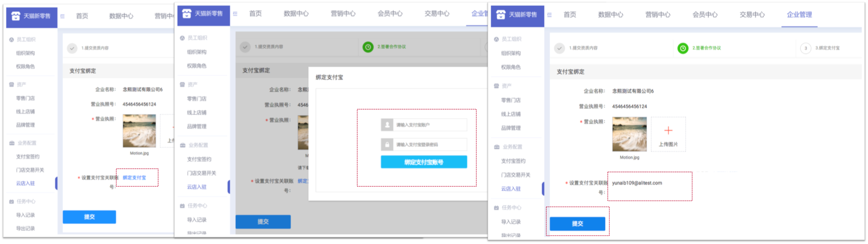The image size is (868, 244).
Task: Click the 绑定支付宝账号 button in the dialog
Action: [424, 162]
